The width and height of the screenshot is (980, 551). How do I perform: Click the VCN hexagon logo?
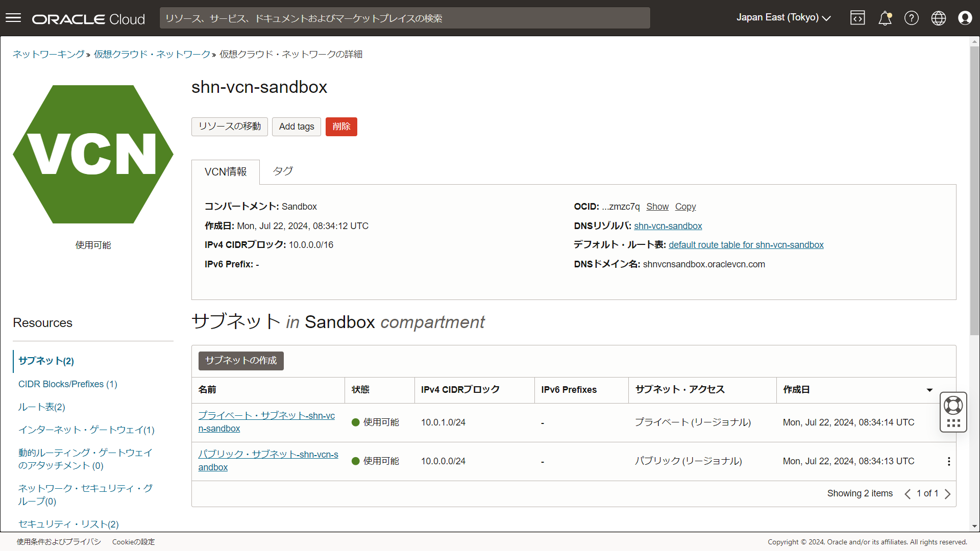tap(93, 154)
